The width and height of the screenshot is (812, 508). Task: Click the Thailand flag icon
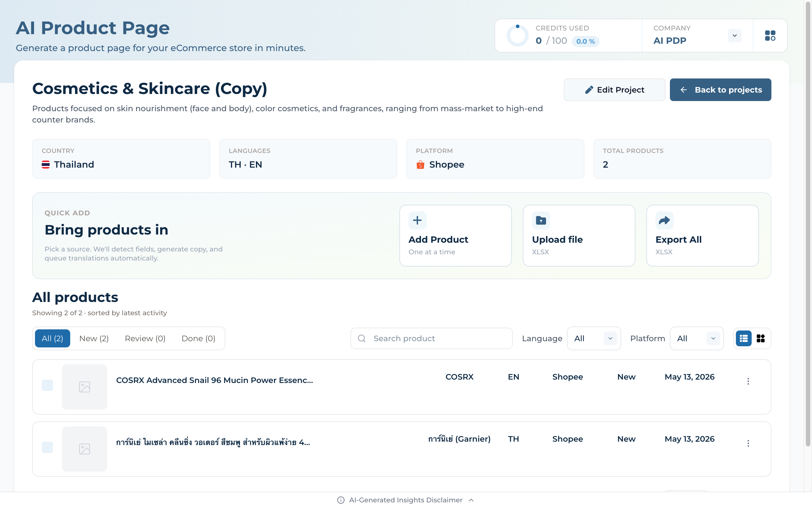point(46,165)
